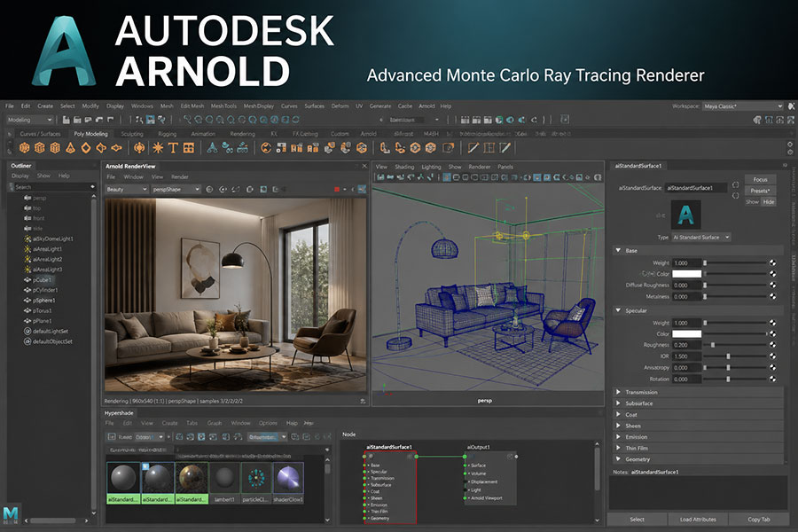798x532 pixels.
Task: Click the workspace lock icon top right
Action: (x=791, y=106)
